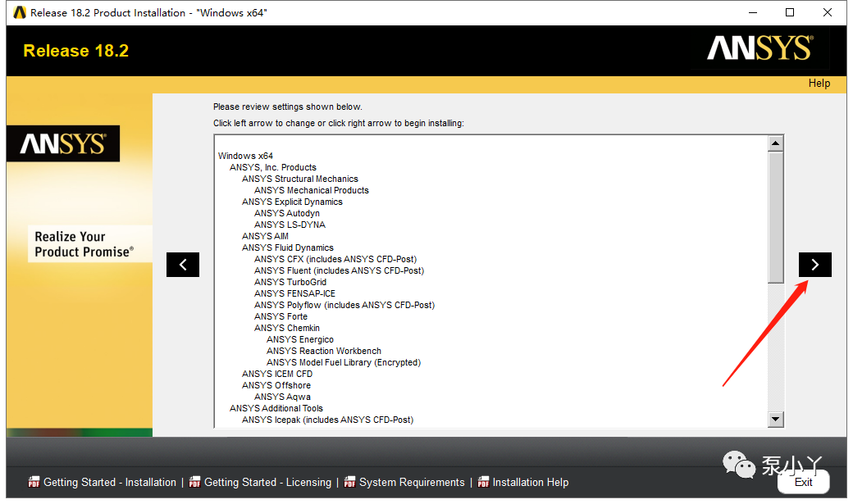Image resolution: width=853 pixels, height=504 pixels.
Task: Select 'ANSYS, Inc. Products' line
Action: (x=272, y=167)
